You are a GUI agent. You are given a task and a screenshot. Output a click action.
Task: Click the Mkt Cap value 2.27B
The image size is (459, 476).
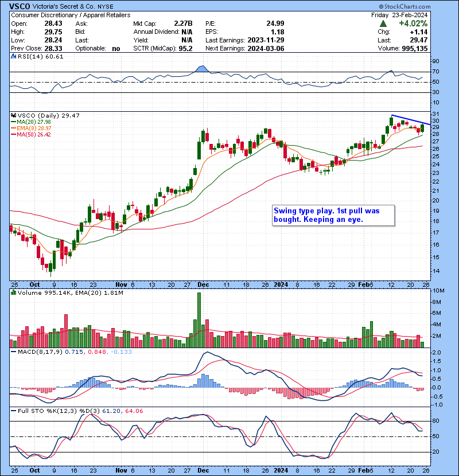tap(183, 24)
